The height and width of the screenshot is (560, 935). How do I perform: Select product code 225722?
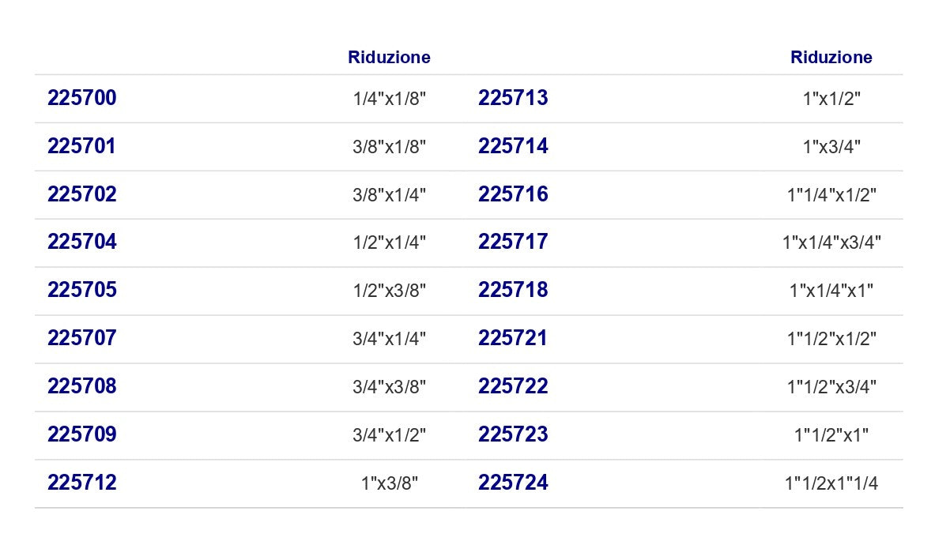[x=513, y=386]
